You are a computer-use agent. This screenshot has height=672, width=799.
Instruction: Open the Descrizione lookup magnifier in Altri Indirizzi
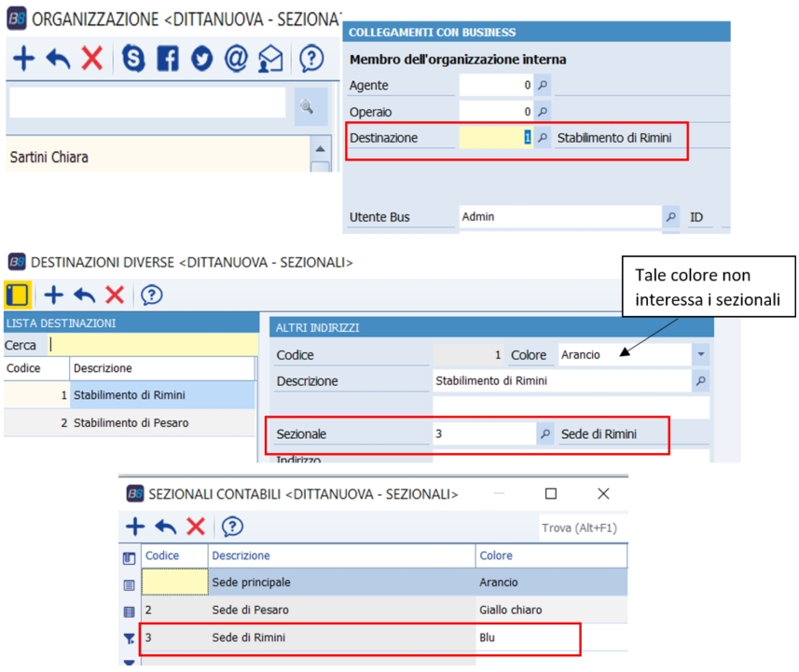click(x=701, y=380)
